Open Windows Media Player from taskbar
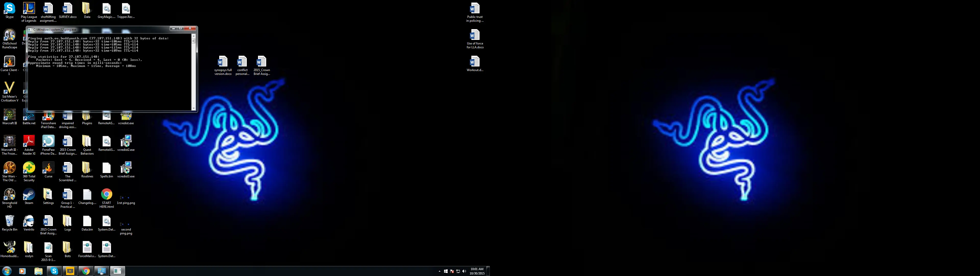The image size is (980, 276). tap(22, 271)
